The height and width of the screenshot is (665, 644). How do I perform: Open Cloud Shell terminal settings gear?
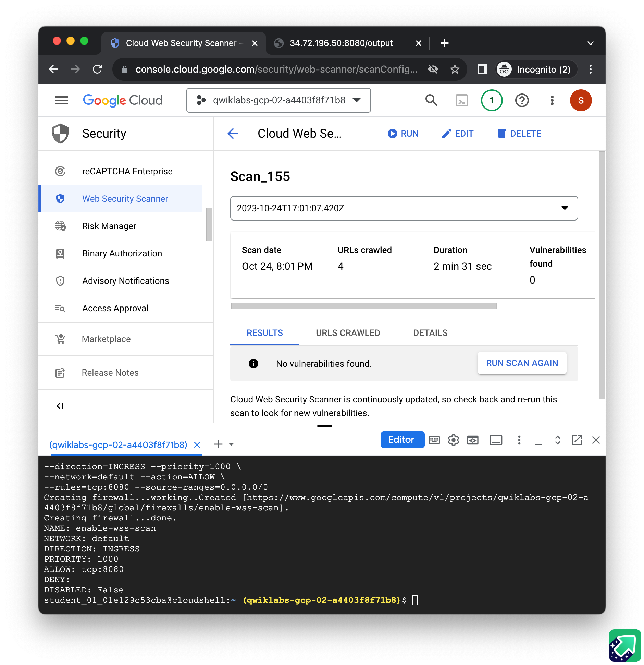pos(453,440)
